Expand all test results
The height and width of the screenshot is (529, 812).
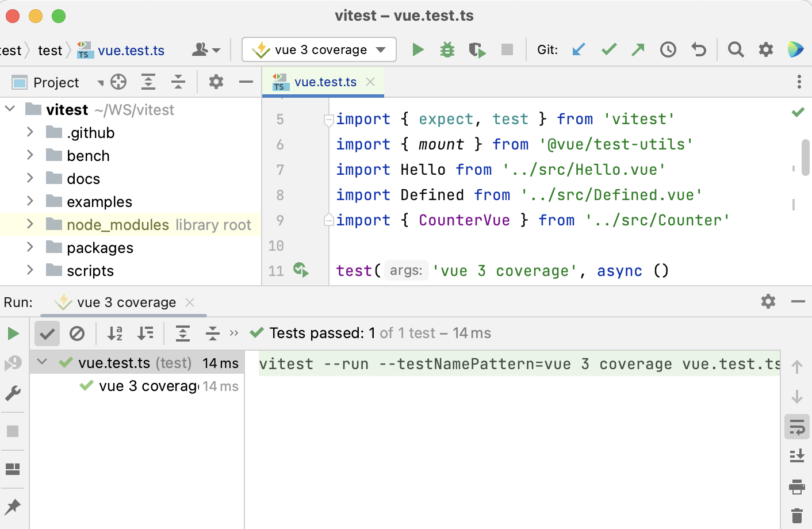183,333
